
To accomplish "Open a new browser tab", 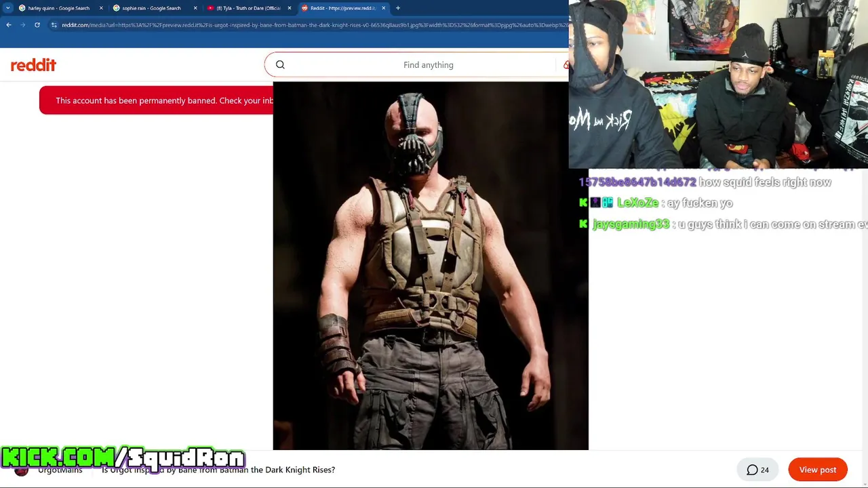I will pyautogui.click(x=398, y=8).
